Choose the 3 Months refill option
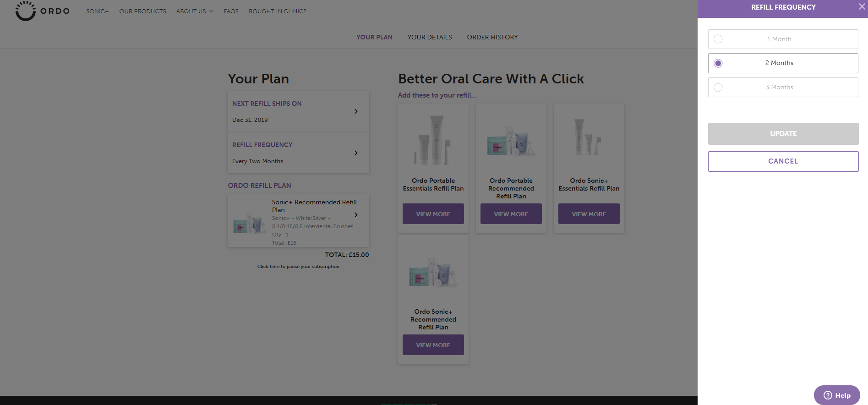868x405 pixels. point(783,87)
